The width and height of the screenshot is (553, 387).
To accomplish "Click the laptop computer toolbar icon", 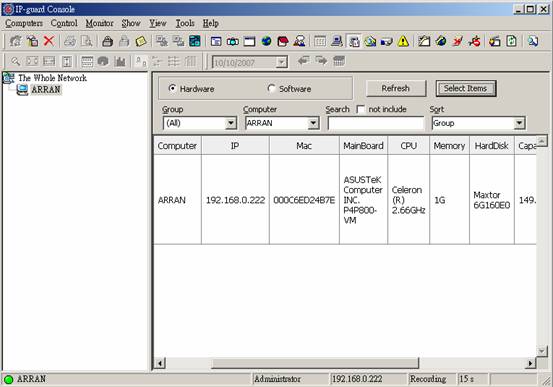I will point(337,41).
